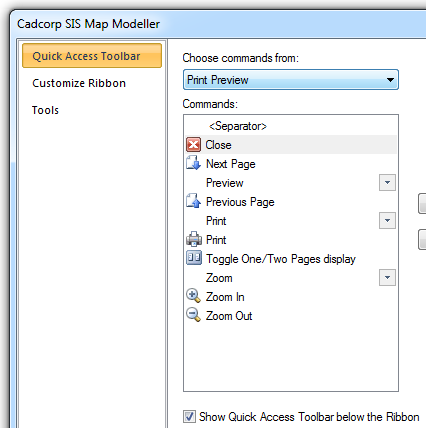426x428 pixels.
Task: Expand the Preview row dropdown arrow
Action: click(387, 182)
